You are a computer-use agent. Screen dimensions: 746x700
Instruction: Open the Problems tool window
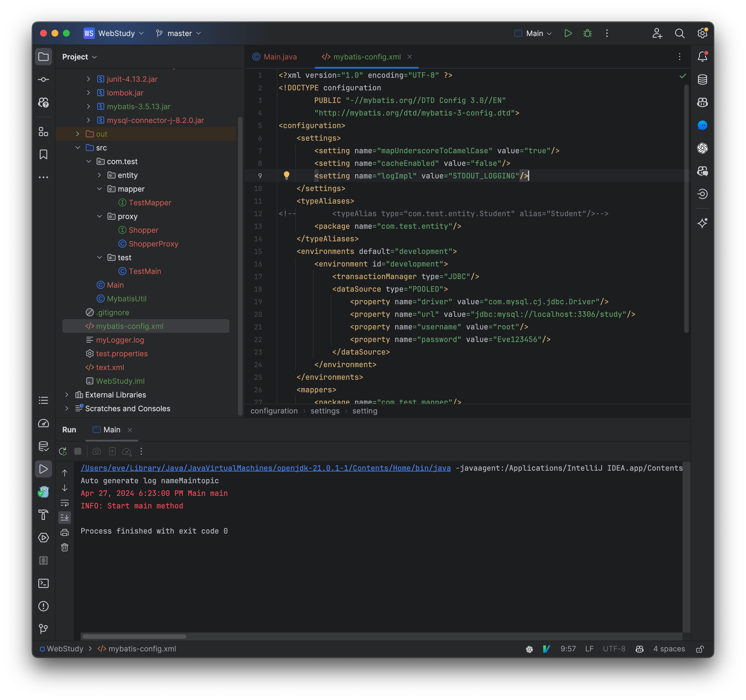pyautogui.click(x=43, y=606)
